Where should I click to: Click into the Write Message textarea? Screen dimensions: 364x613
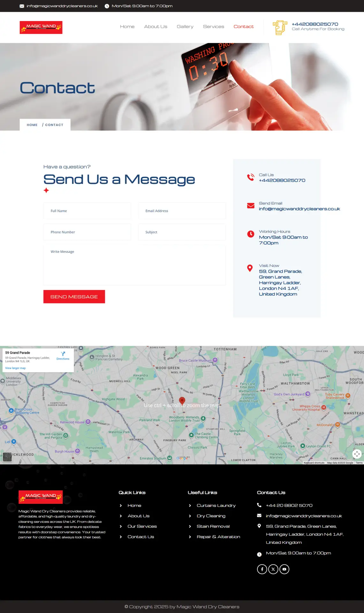[134, 265]
